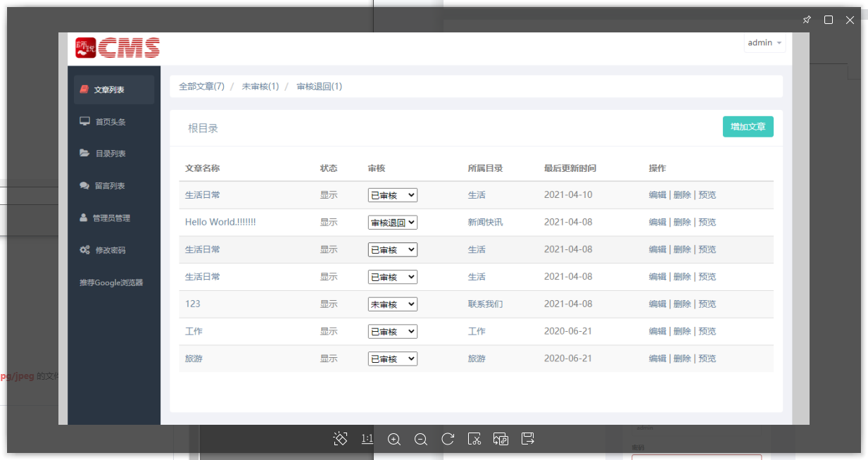Open the 审核退回 status dropdown for Hello World
868x460 pixels.
click(x=392, y=222)
